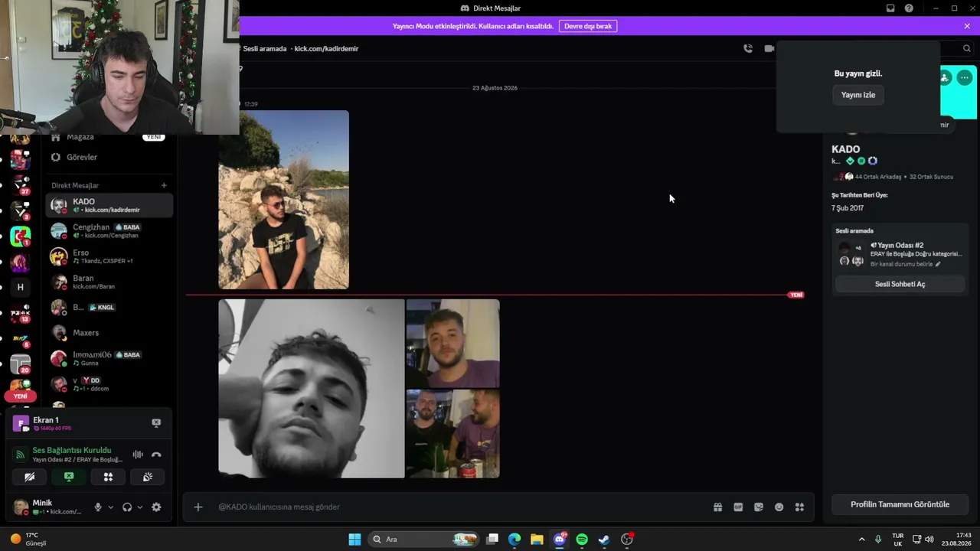Click the plus attachment button in message bar
This screenshot has width=980, height=551.
pyautogui.click(x=198, y=507)
